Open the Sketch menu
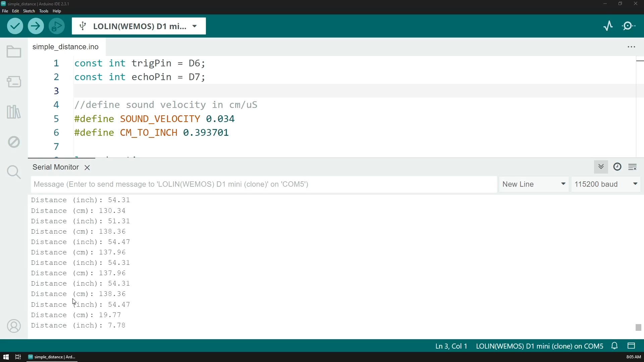 [28, 11]
